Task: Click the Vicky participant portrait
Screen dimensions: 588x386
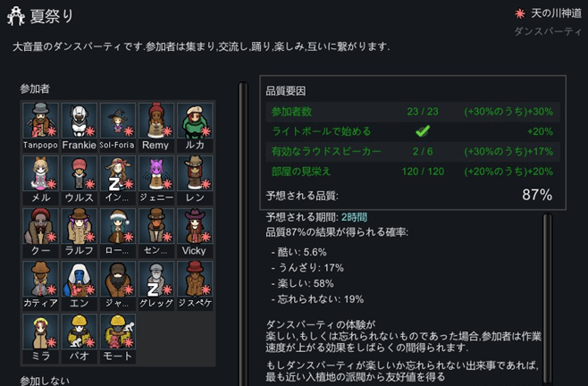Action: [x=195, y=226]
